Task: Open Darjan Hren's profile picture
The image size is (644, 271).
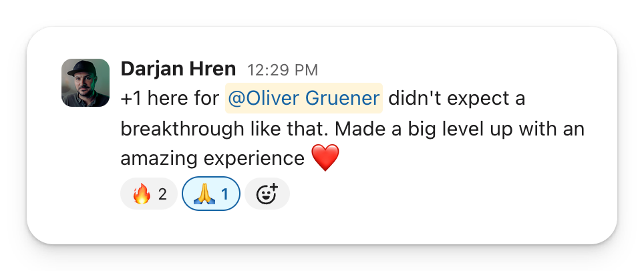Action: pos(86,83)
